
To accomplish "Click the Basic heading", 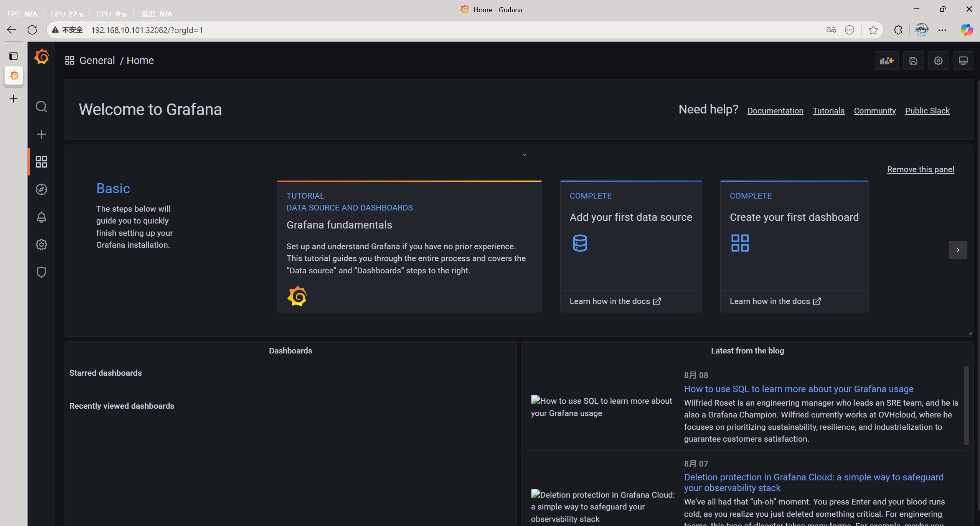I will coord(113,188).
